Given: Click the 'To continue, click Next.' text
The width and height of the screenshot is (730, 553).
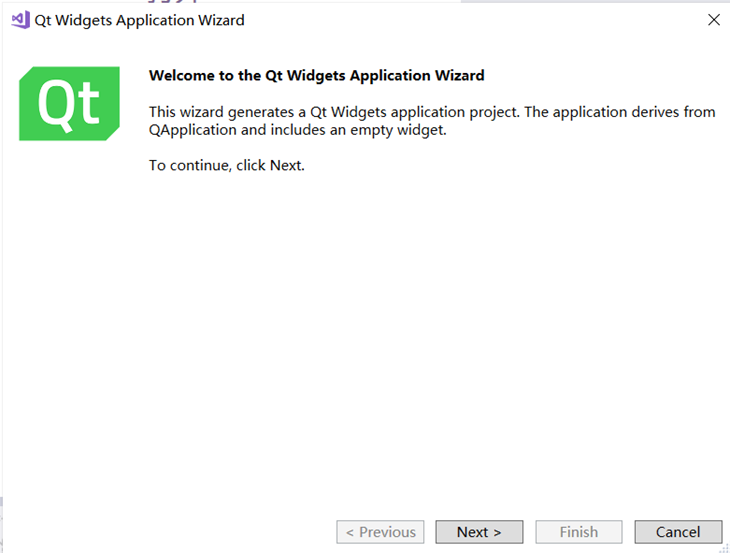Looking at the screenshot, I should click(x=227, y=165).
